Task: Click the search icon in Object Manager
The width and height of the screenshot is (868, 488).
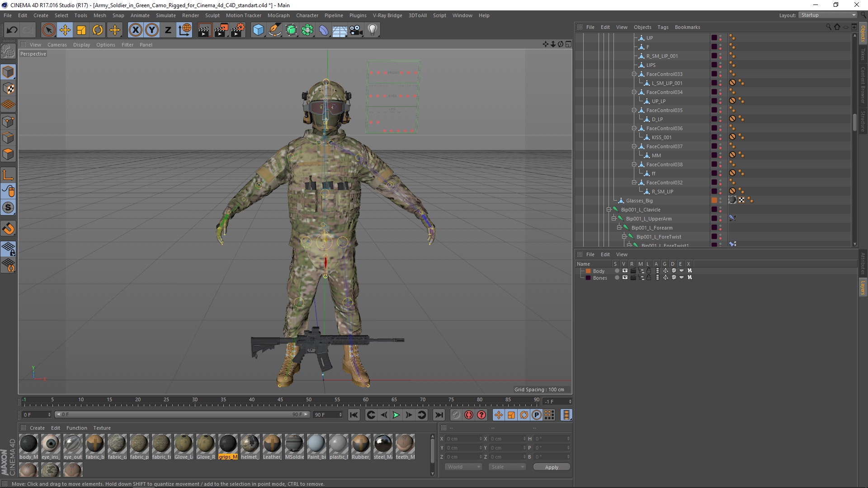Action: click(x=829, y=27)
